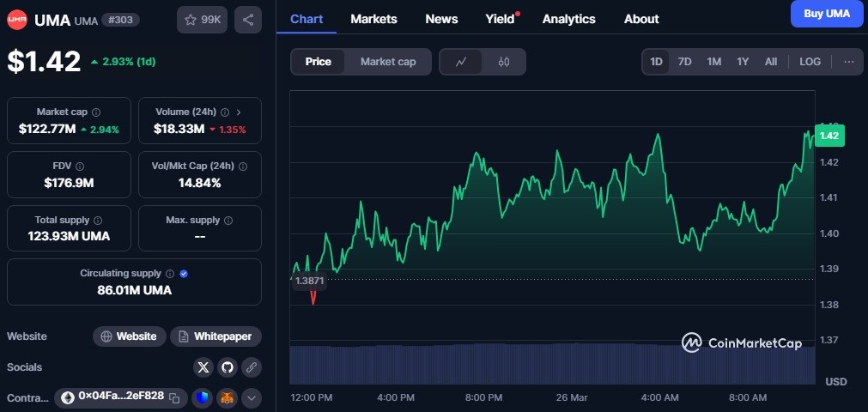
Task: Click the $1.42 price headline
Action: tap(44, 62)
